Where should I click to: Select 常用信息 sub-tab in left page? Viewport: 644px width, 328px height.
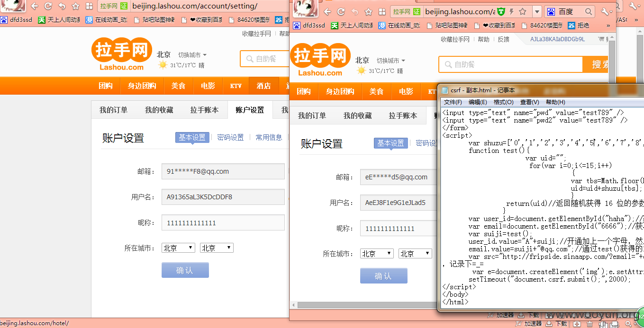[x=269, y=138]
